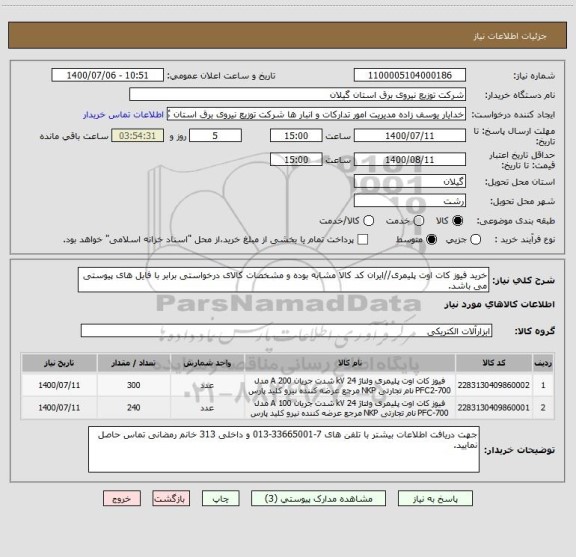Image resolution: width=576 pixels, height=557 pixels.
Task: Click the response deadline date 1400/07/11 field
Action: tap(410, 136)
